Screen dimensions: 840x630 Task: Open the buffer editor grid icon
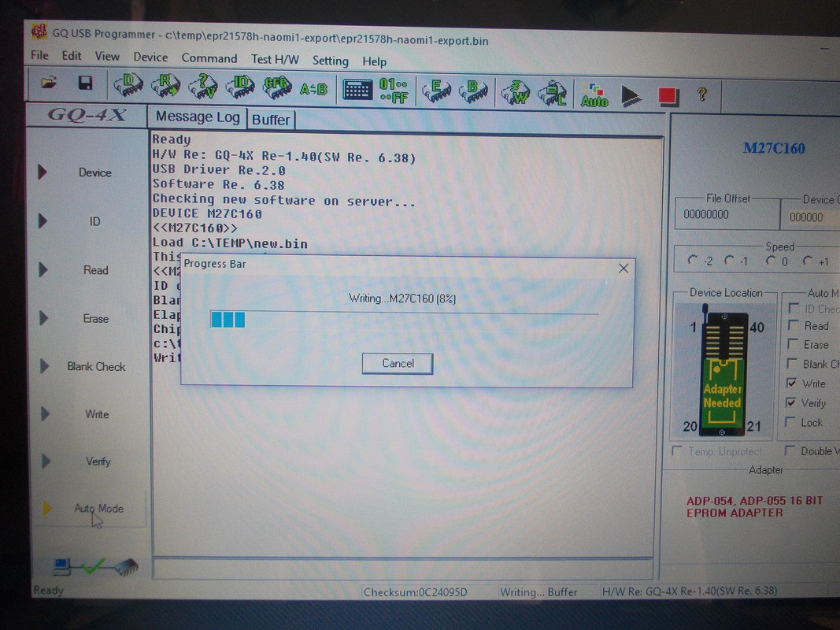tap(357, 90)
